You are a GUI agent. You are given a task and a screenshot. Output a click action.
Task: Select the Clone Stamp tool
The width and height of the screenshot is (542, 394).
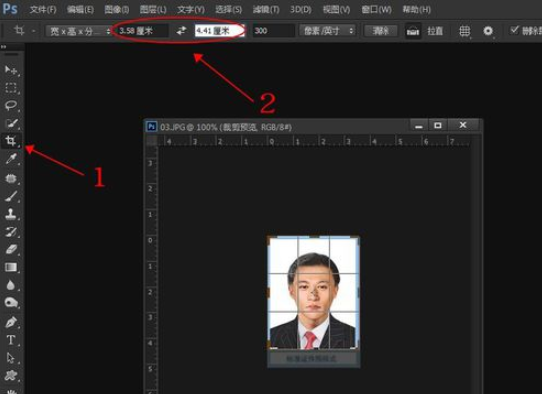tap(11, 214)
